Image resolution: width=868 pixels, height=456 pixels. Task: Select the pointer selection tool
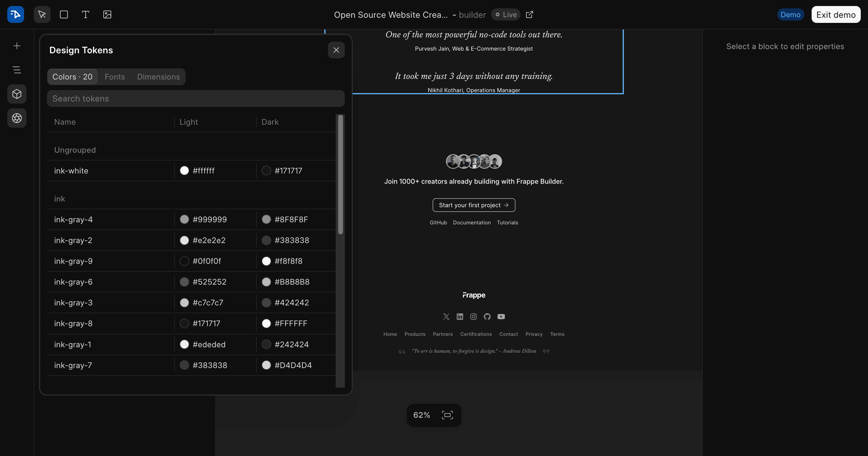[42, 14]
